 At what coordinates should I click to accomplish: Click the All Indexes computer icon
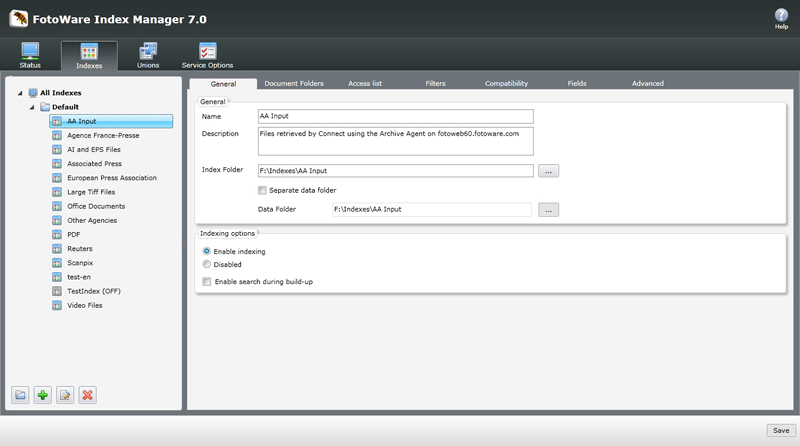pos(33,93)
